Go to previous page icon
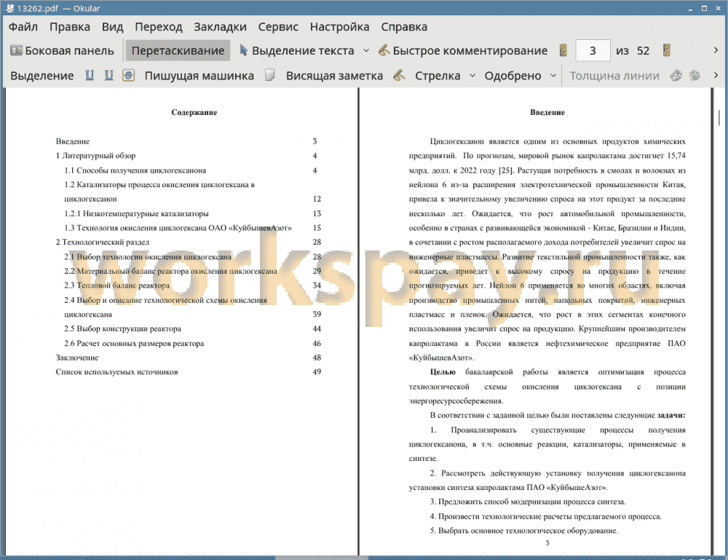Viewport: 728px width, 560px height. [x=563, y=50]
